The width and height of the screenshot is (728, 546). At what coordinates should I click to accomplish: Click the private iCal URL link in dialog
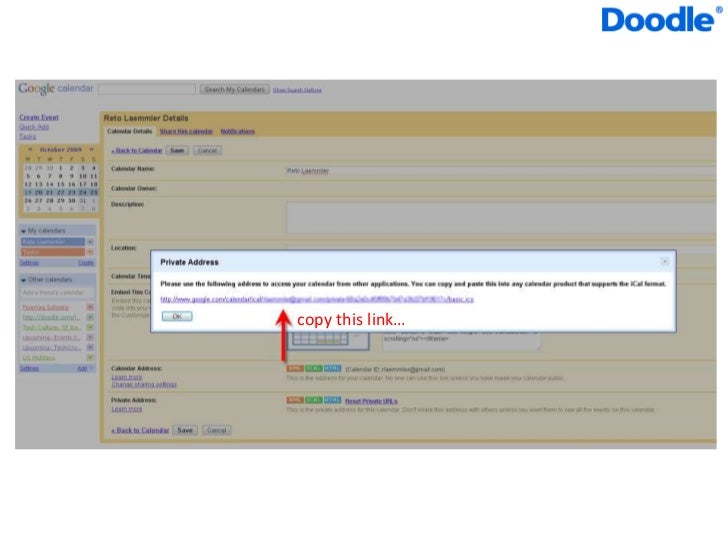click(x=317, y=299)
